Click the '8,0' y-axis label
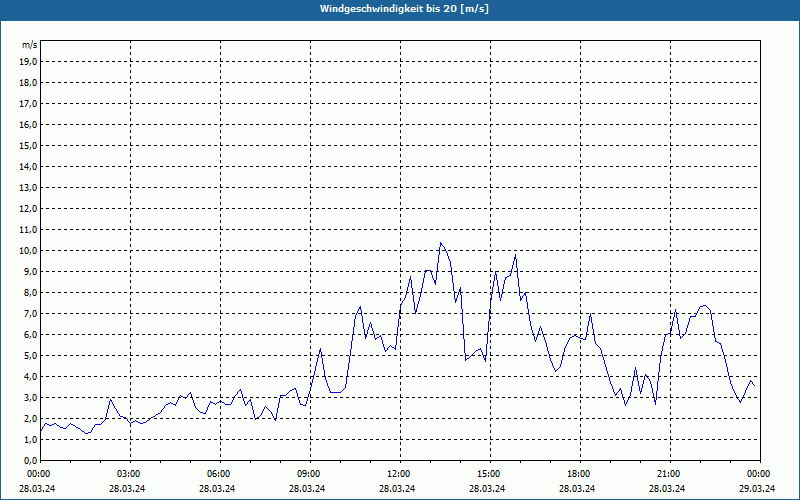 point(31,292)
